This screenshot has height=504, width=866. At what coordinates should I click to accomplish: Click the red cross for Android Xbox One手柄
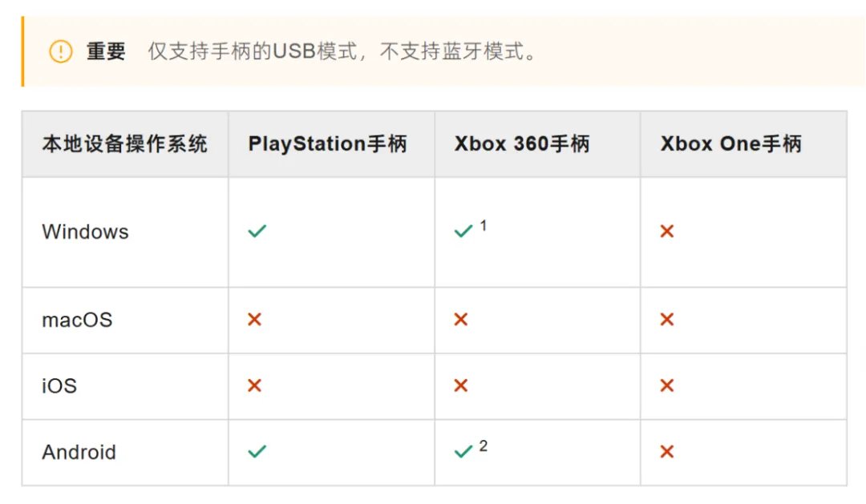tap(667, 452)
